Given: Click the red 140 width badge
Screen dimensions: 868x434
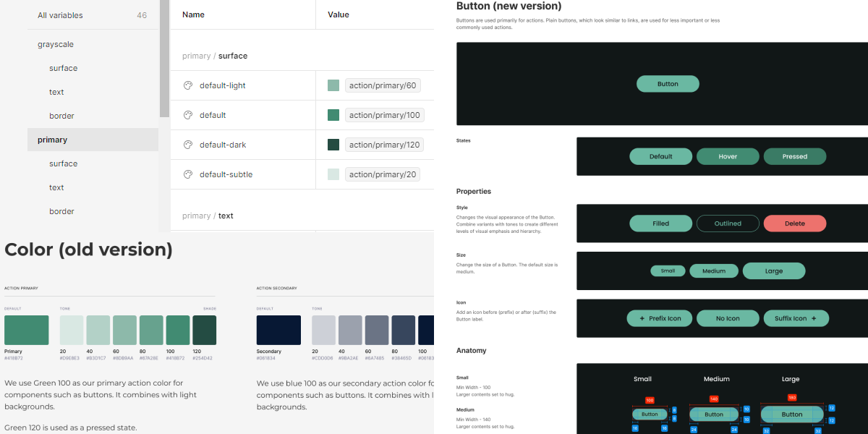Looking at the screenshot, I should coord(714,399).
